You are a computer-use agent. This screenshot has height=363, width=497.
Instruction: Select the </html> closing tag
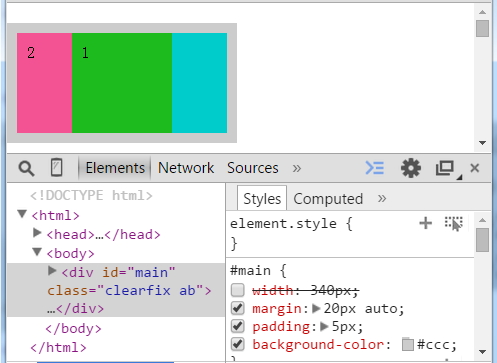coord(58,348)
